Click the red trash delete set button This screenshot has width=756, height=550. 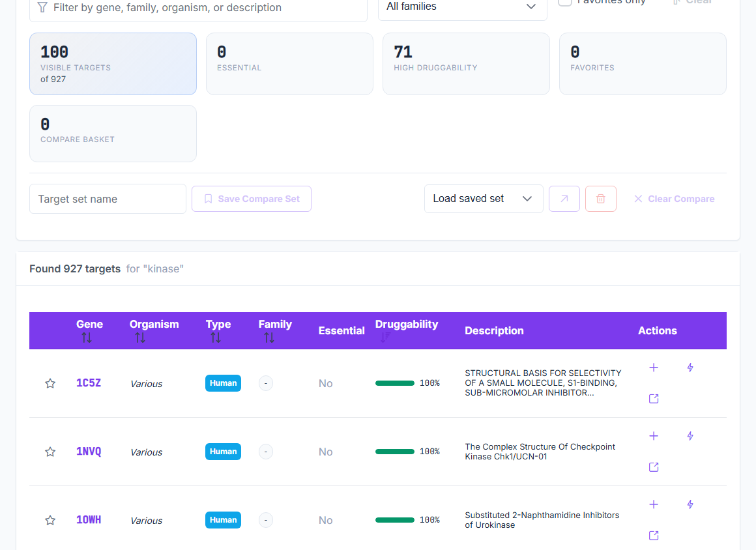click(x=601, y=199)
